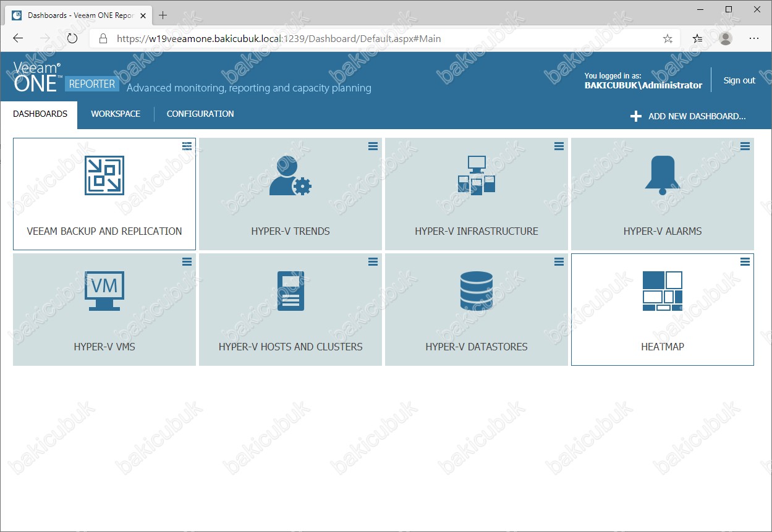Click the Sign out link
The height and width of the screenshot is (532, 772).
pyautogui.click(x=739, y=80)
